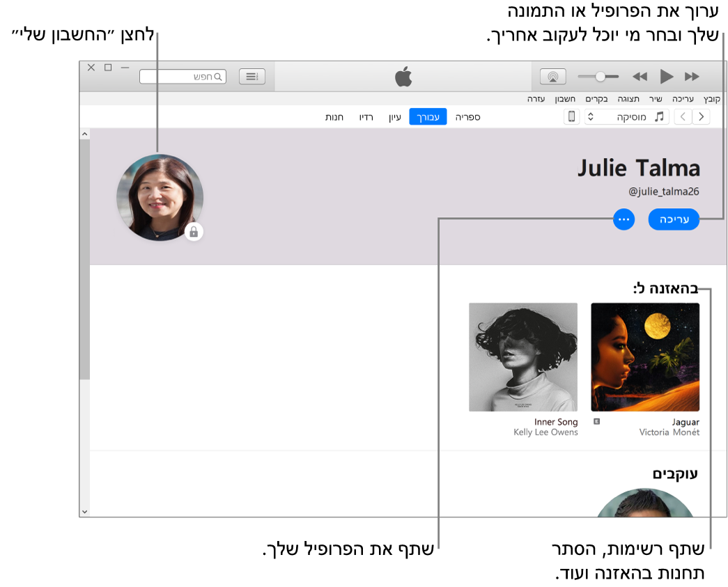
Task: Click the חפש search field
Action: pyautogui.click(x=183, y=77)
